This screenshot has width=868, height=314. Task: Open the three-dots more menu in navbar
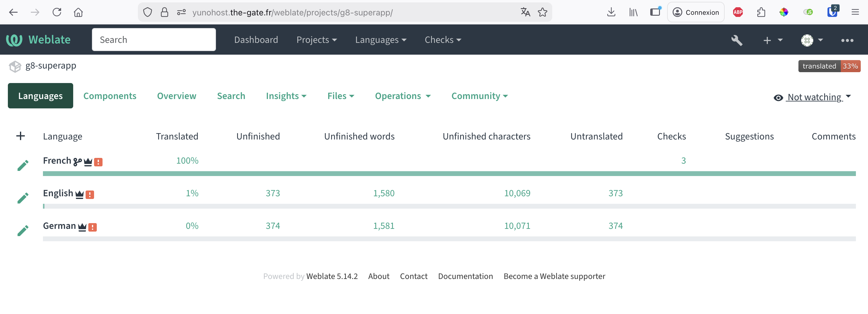coord(847,40)
